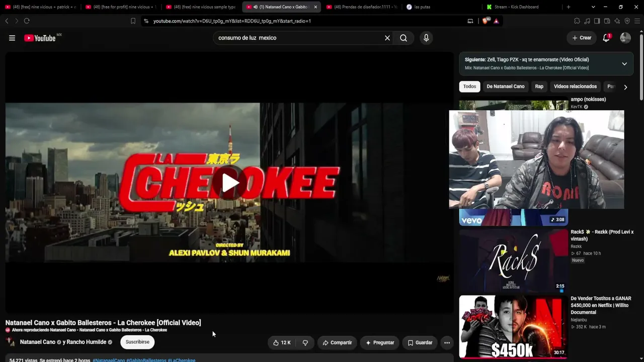This screenshot has width=644, height=362.
Task: Show more filter chips with the right arrow
Action: tap(625, 87)
